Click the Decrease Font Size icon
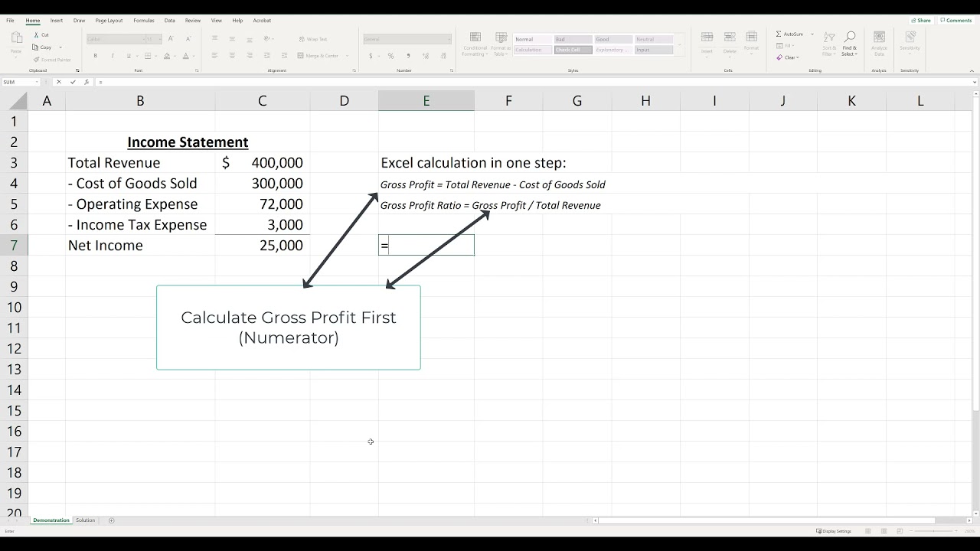Viewport: 980px width, 551px height. pos(188,39)
